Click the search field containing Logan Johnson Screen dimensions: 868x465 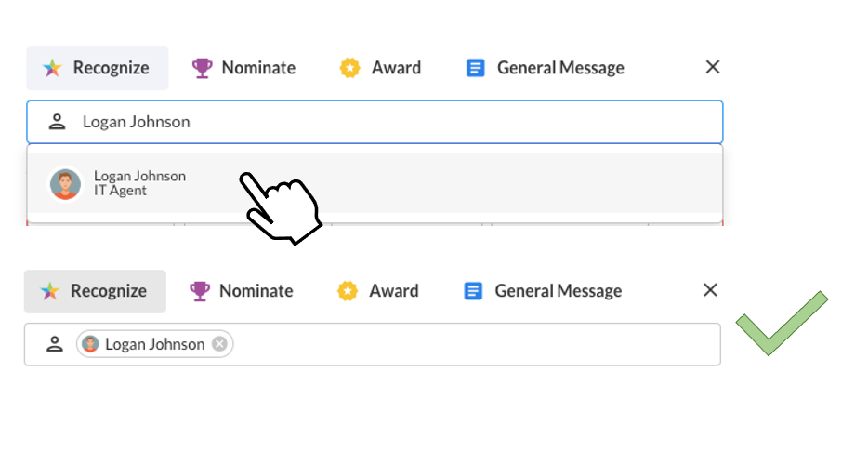[375, 122]
